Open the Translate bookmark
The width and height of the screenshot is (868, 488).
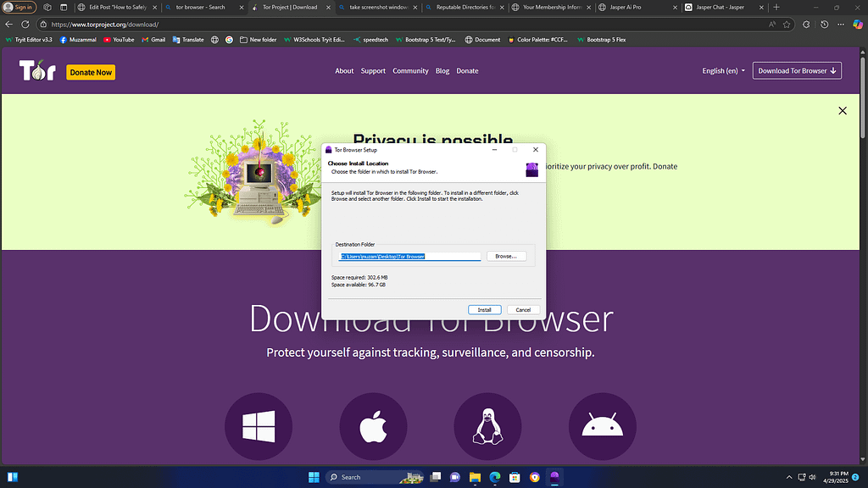tap(188, 40)
